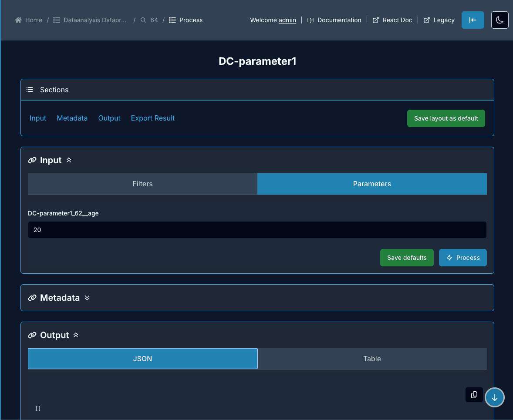Go to the Metadata section link

tap(72, 118)
